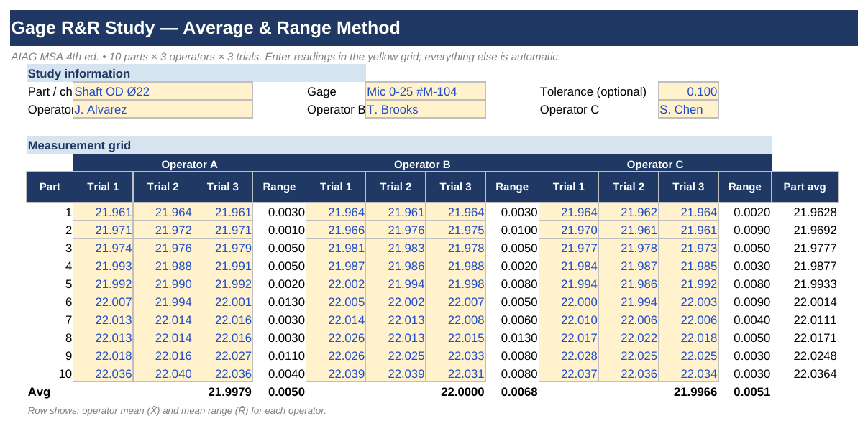868x426 pixels.
Task: Select the Operator B group header
Action: coord(422,164)
